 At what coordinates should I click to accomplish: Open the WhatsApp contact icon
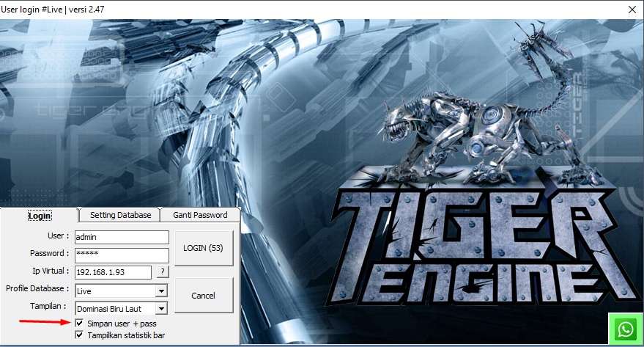coord(626,329)
